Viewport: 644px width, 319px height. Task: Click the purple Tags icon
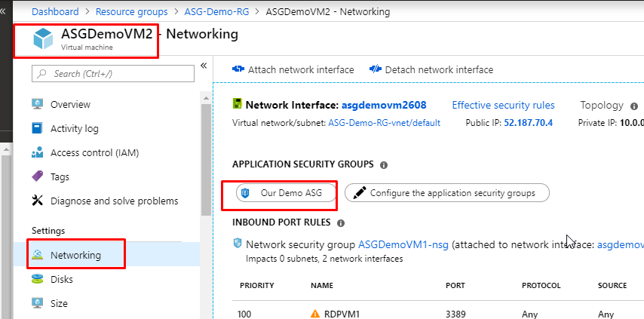[x=38, y=177]
